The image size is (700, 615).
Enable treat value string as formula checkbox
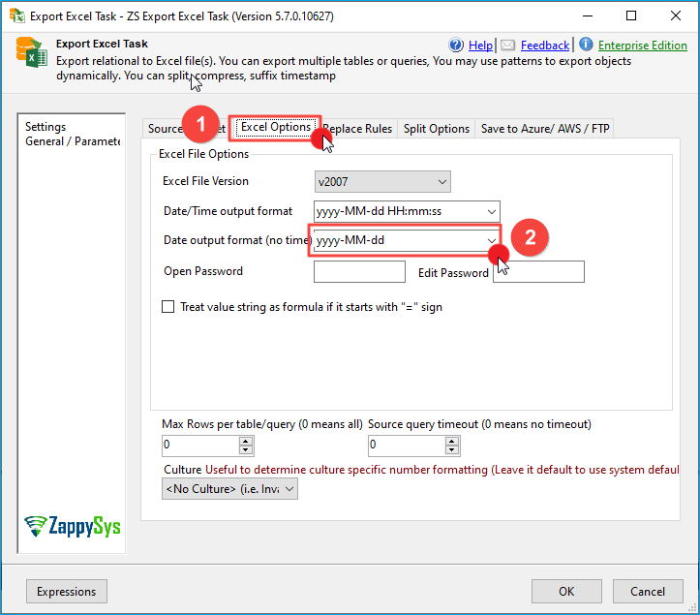tap(169, 307)
